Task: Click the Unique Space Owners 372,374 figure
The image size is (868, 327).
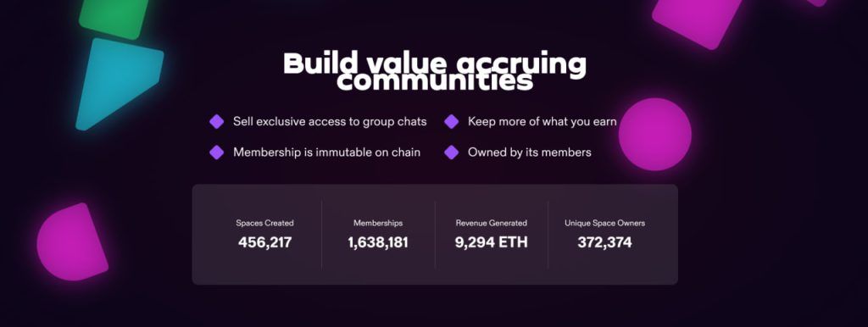Action: point(604,242)
